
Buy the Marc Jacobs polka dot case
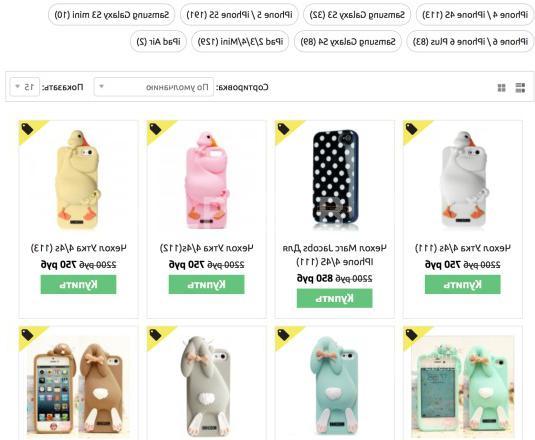point(334,298)
